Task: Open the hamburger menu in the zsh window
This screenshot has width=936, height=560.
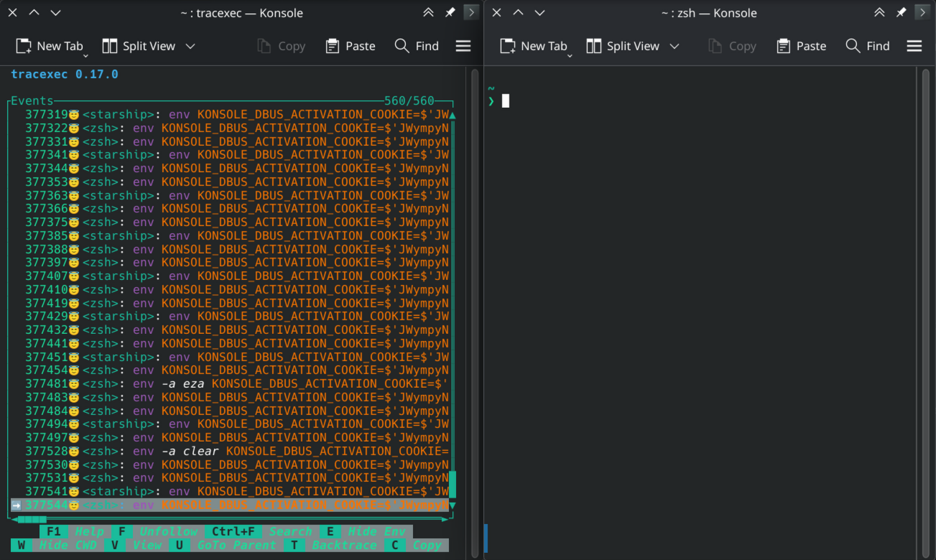Action: [x=914, y=46]
